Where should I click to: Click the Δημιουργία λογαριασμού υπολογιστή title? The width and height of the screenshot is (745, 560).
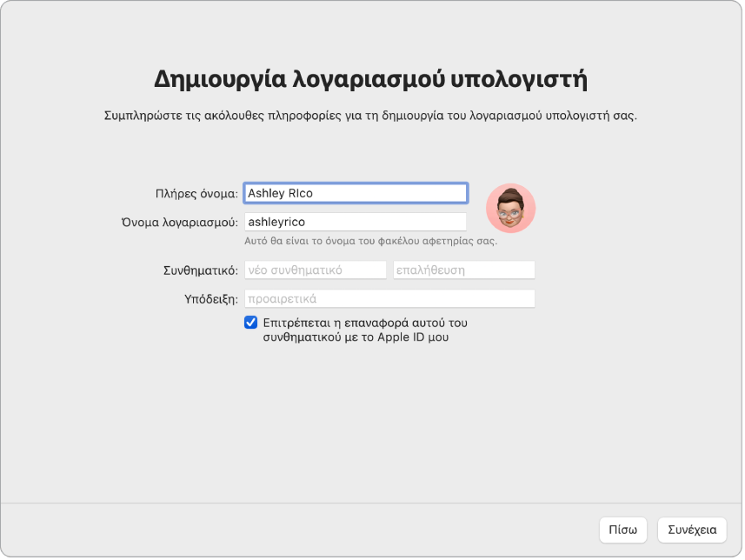(x=372, y=78)
